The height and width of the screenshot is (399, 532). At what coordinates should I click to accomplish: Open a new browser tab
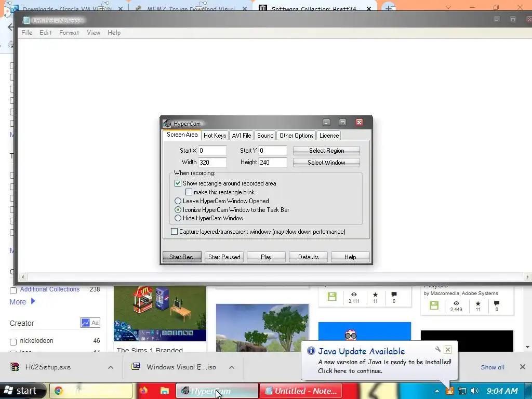tap(389, 7)
